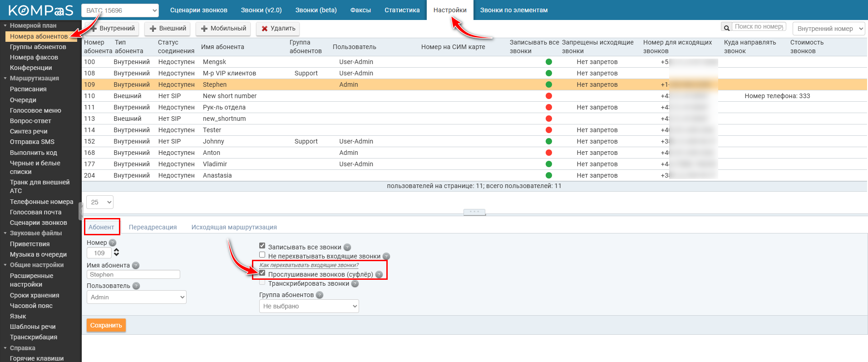Click the magnifier search icon
868x362 pixels.
coord(726,28)
